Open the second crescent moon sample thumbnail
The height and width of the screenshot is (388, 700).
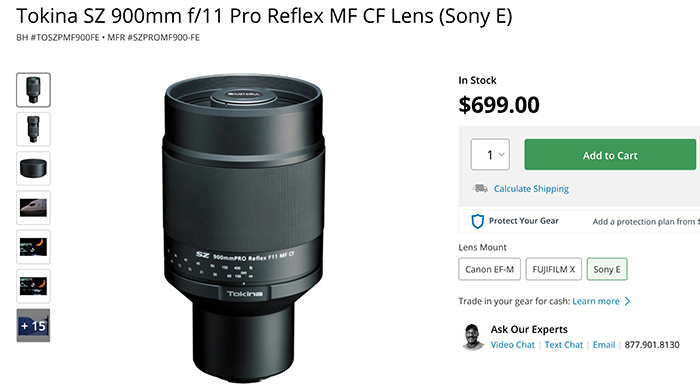tap(33, 286)
